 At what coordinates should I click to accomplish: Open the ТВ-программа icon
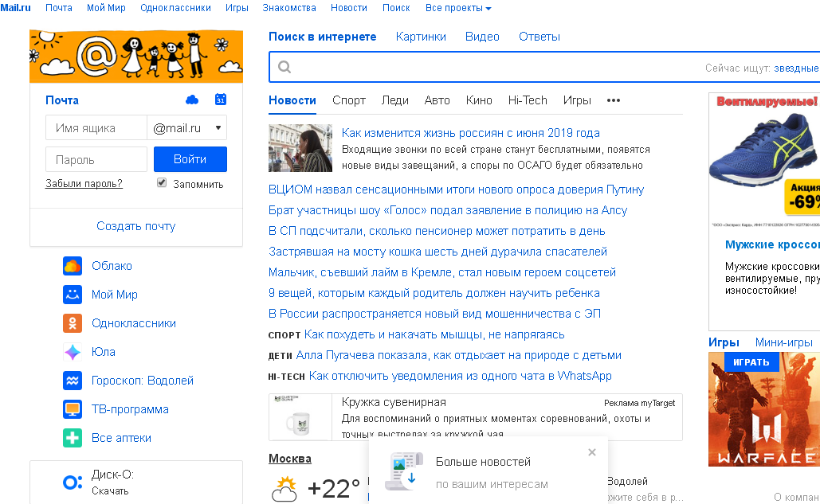(x=73, y=409)
